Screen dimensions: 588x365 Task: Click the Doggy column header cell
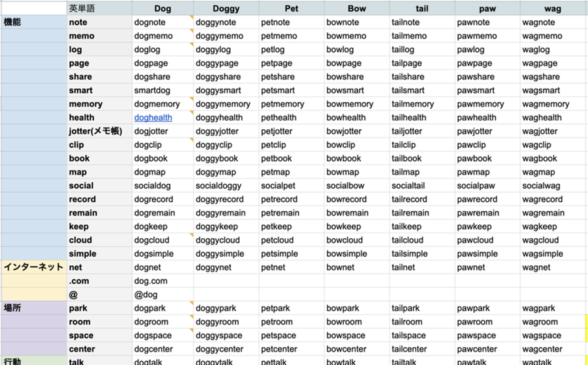(226, 9)
